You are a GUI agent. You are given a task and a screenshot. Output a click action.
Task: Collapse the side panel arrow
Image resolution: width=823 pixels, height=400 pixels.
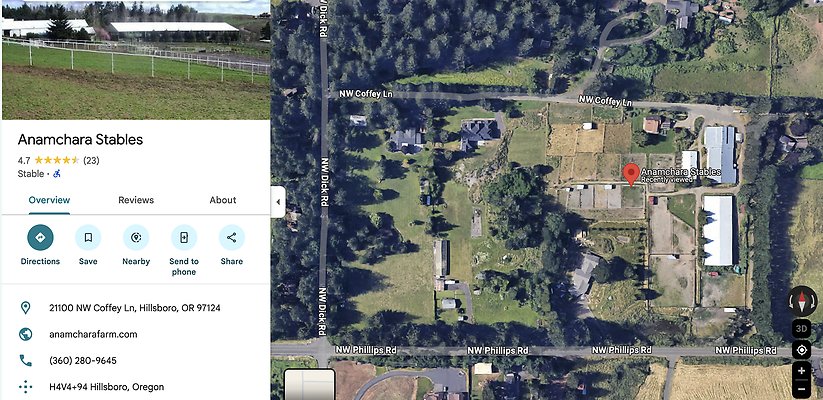(278, 202)
